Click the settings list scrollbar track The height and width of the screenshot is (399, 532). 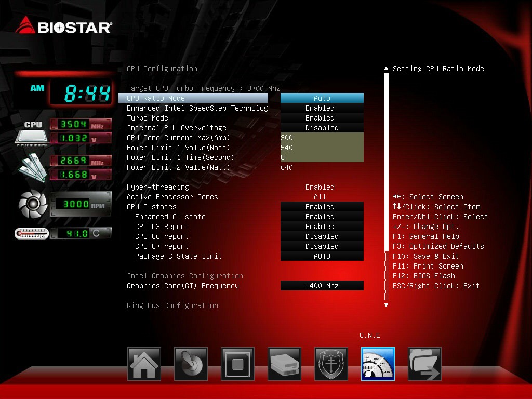click(x=386, y=187)
